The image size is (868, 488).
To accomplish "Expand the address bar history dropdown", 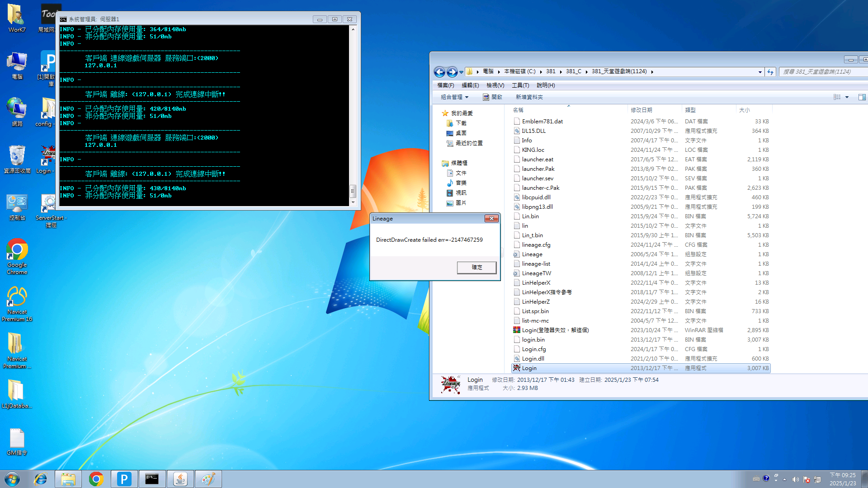I will coord(760,72).
